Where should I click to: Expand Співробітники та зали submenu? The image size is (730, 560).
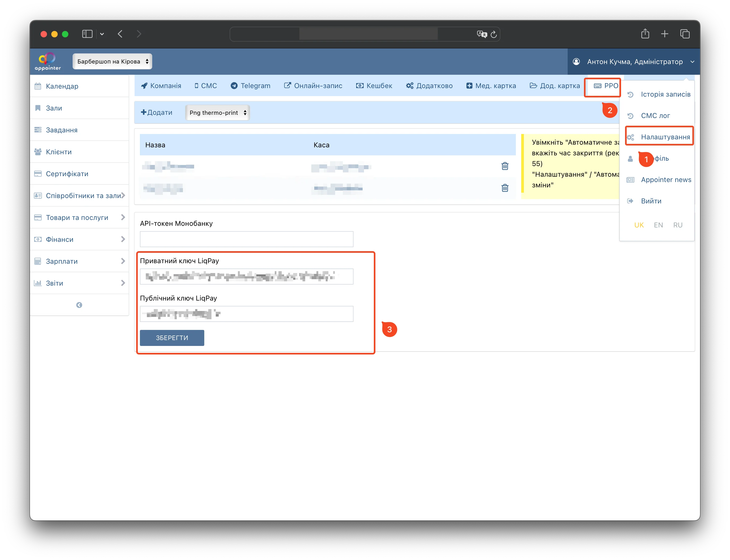coord(79,196)
